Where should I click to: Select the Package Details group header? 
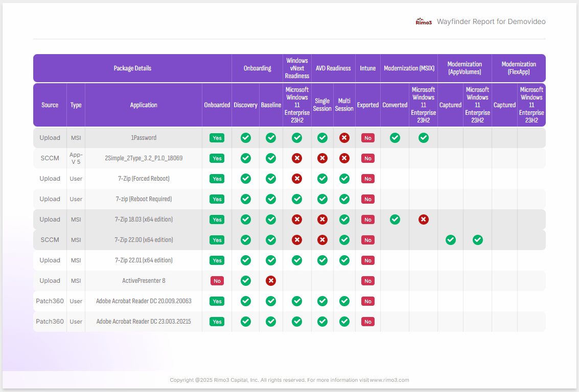[132, 68]
